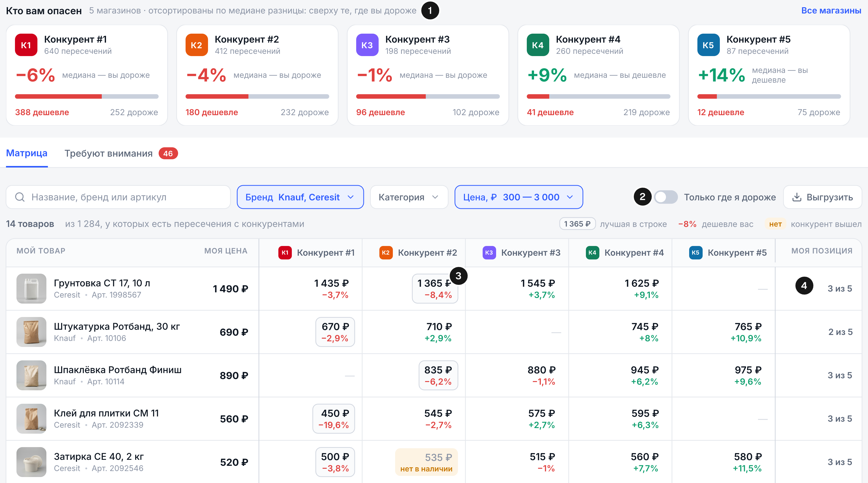Click the 1 365 ₽ best price cell
This screenshot has width=868, height=483.
435,289
